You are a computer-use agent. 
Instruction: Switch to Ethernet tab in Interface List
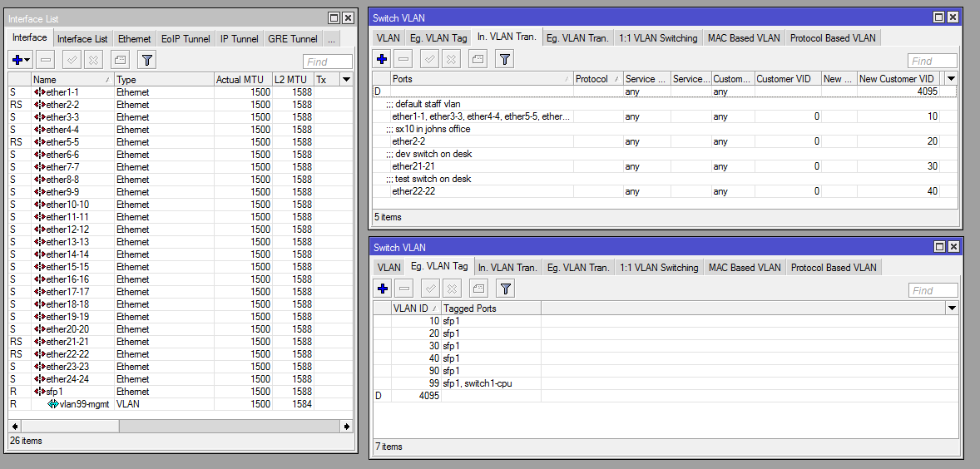point(135,39)
